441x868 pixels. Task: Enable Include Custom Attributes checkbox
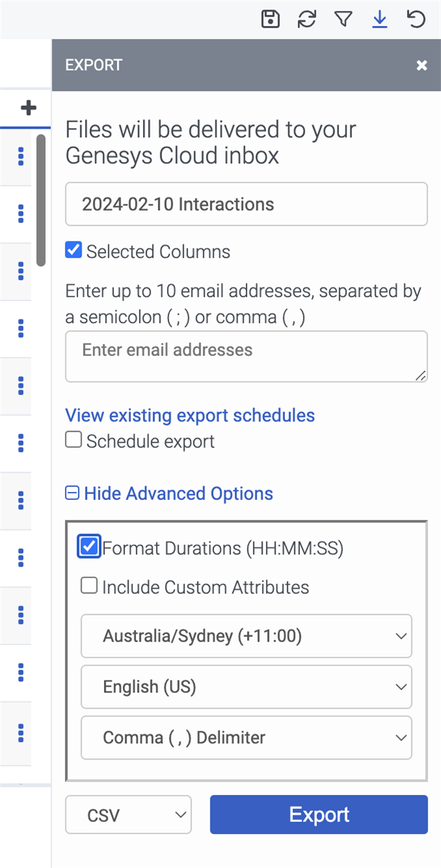pyautogui.click(x=89, y=586)
